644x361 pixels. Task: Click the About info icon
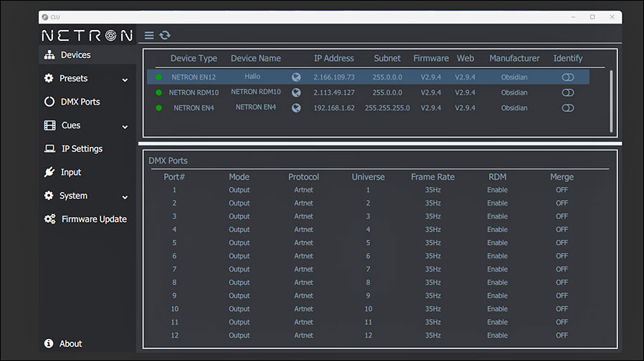[x=49, y=344]
